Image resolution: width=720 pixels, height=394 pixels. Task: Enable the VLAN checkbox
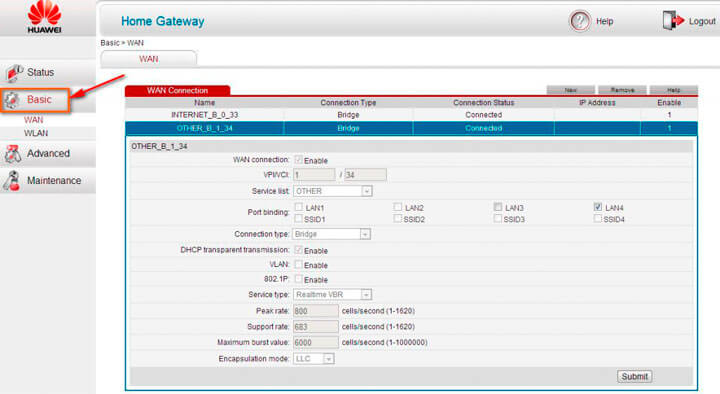click(298, 265)
